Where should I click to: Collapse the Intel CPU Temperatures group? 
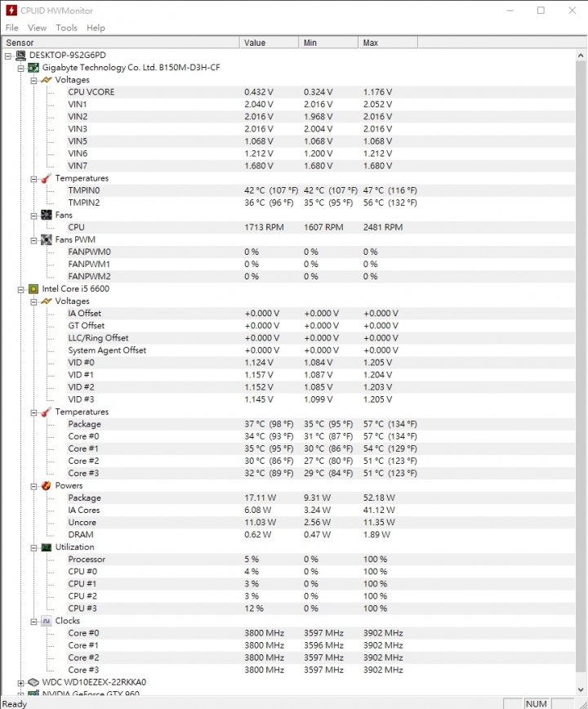(x=34, y=412)
